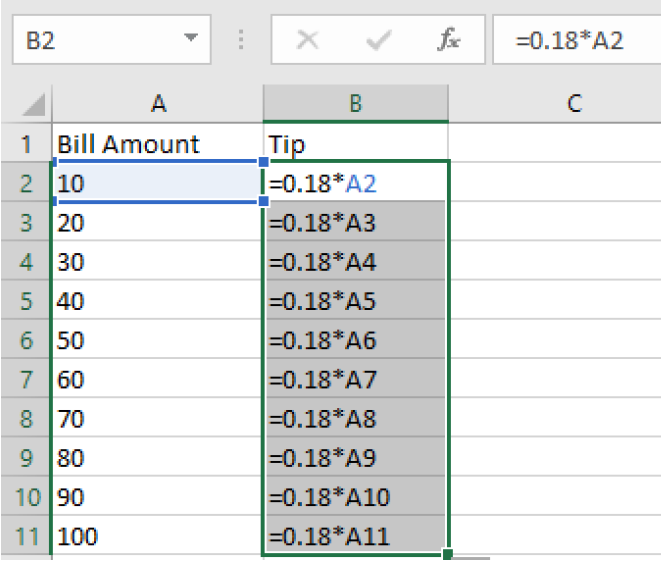The width and height of the screenshot is (661, 563).
Task: Select column C header
Action: coord(555,104)
